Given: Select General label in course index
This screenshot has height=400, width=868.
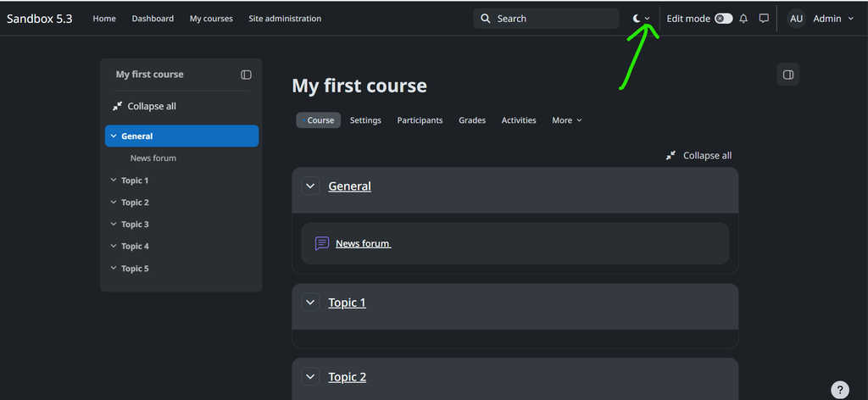Looking at the screenshot, I should [136, 136].
